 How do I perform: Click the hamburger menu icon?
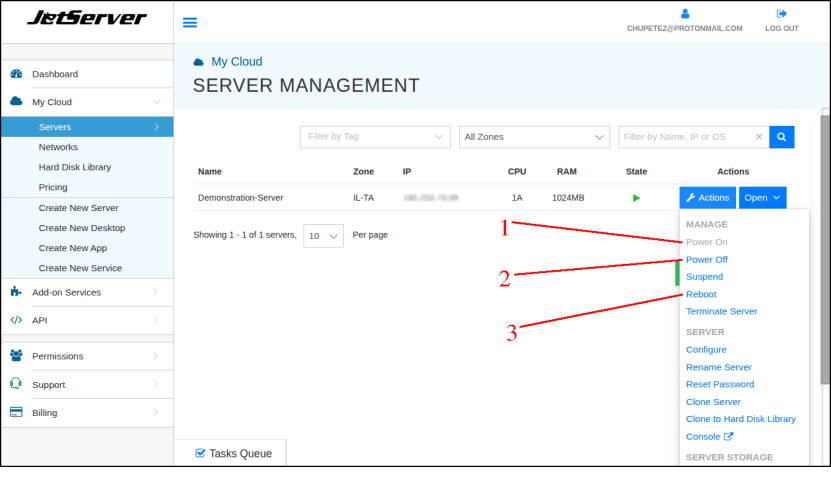[190, 22]
